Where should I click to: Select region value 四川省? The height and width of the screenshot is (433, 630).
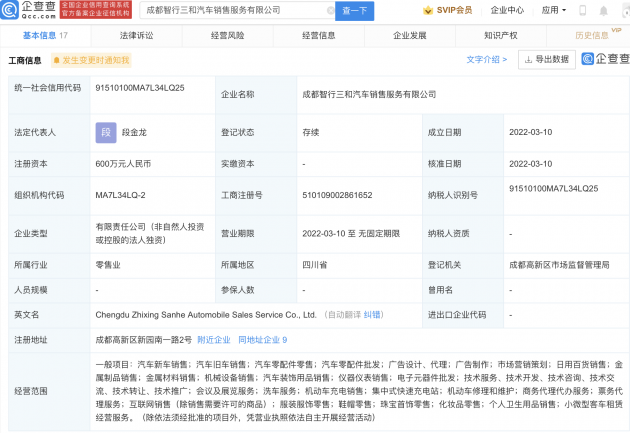tap(315, 265)
